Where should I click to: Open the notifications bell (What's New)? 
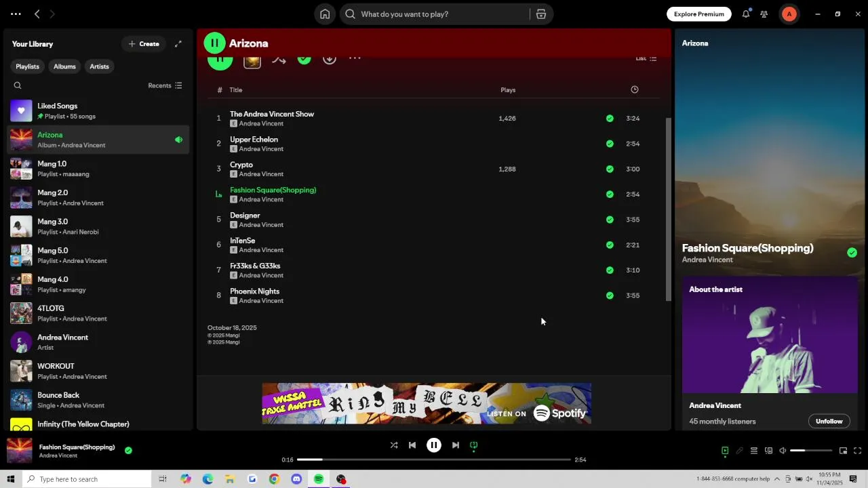[746, 14]
